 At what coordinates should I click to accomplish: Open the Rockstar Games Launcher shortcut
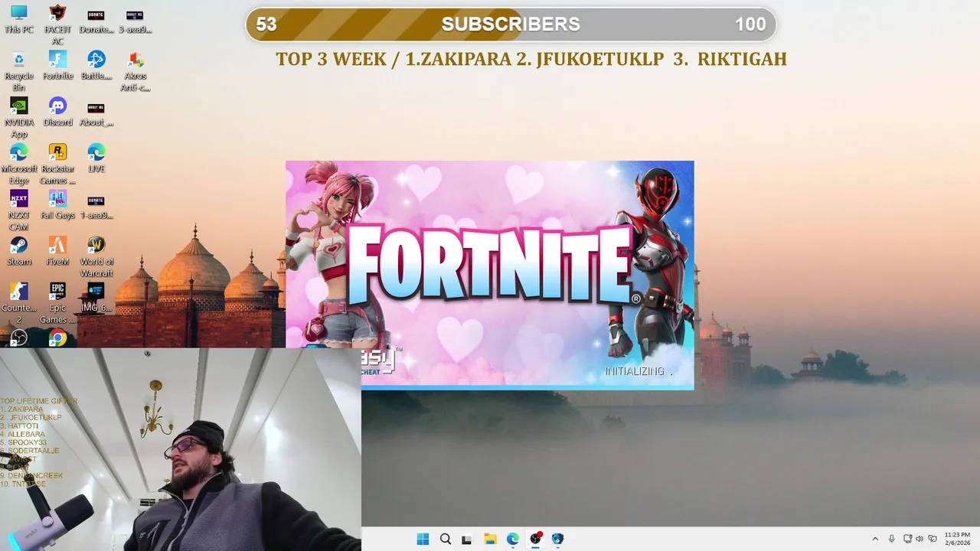(57, 165)
